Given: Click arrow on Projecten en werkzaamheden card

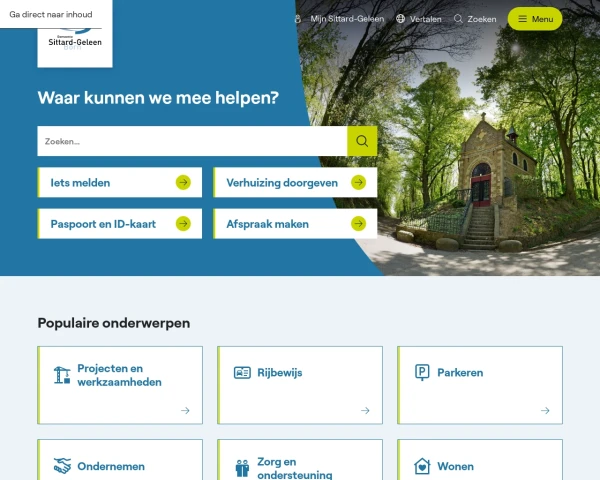Looking at the screenshot, I should click(185, 411).
